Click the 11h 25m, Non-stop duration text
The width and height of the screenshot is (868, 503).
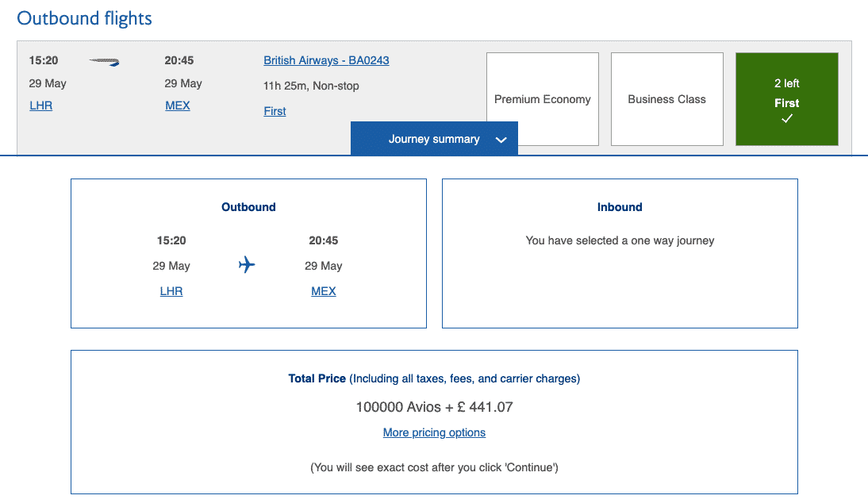pyautogui.click(x=311, y=86)
